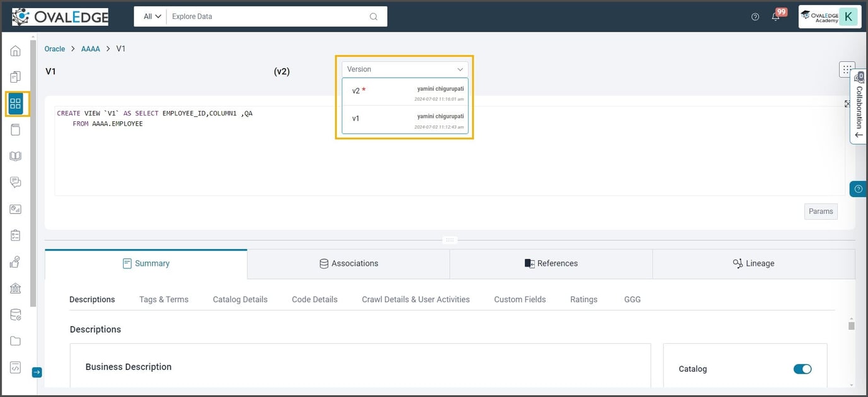
Task: Open the help question mark in header
Action: 755,16
